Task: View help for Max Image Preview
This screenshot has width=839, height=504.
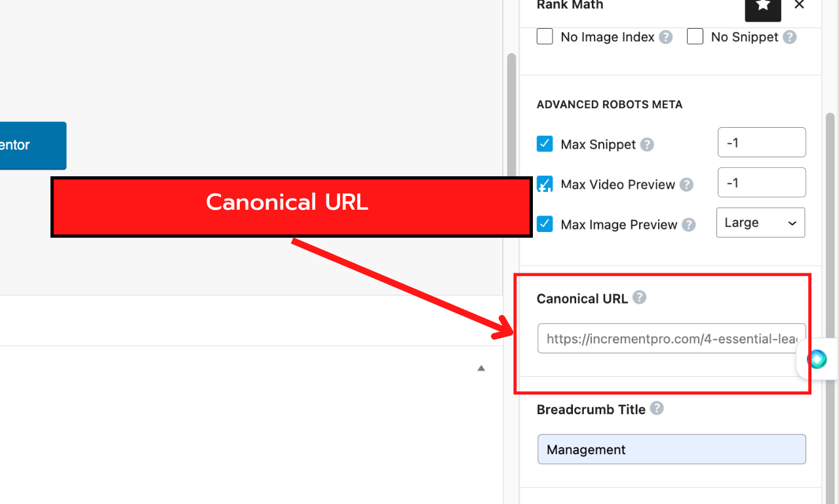Action: coord(690,224)
